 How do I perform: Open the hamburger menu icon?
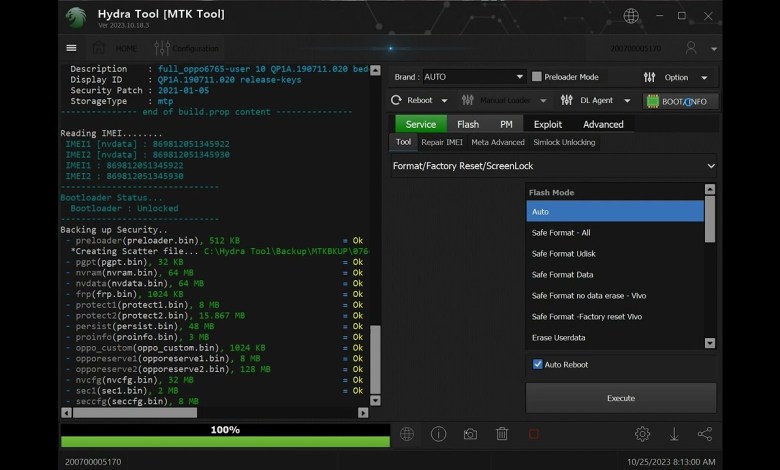(x=71, y=48)
